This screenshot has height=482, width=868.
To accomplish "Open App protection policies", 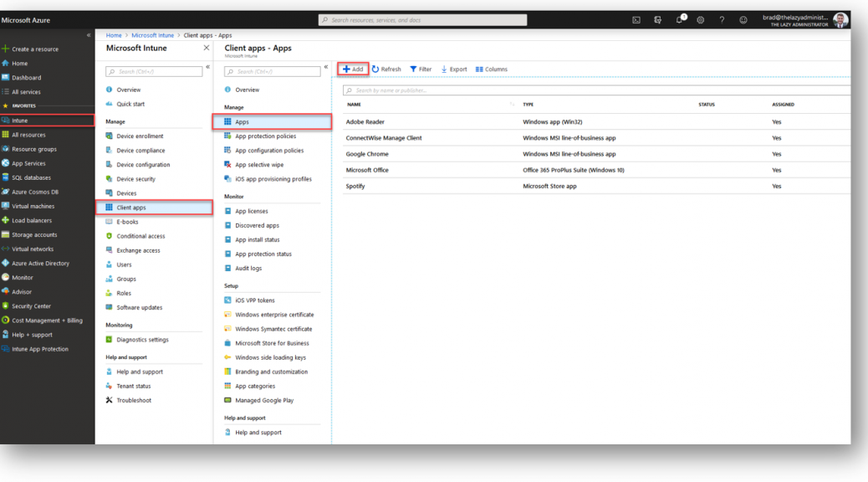I will click(265, 136).
